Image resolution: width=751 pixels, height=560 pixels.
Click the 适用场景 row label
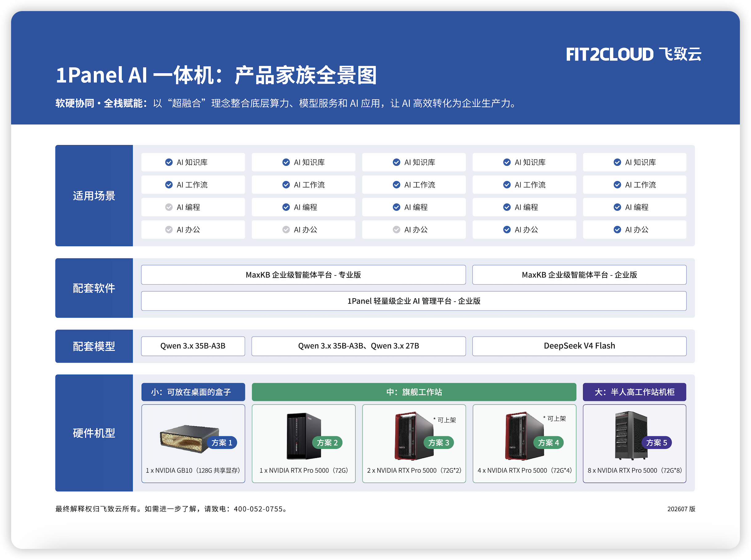[94, 196]
